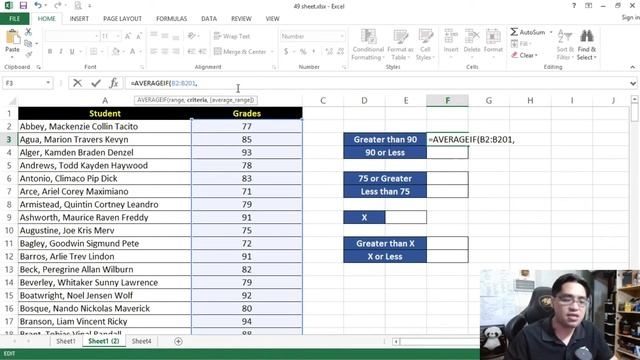Open the Clipboard group dialog launcher
Viewport: 640px width, 360px height.
click(x=39, y=67)
